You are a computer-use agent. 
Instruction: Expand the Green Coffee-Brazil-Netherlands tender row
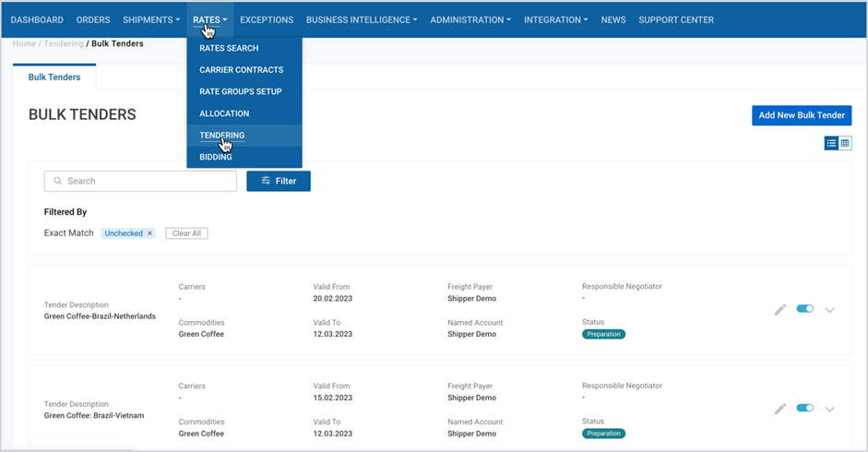point(829,310)
